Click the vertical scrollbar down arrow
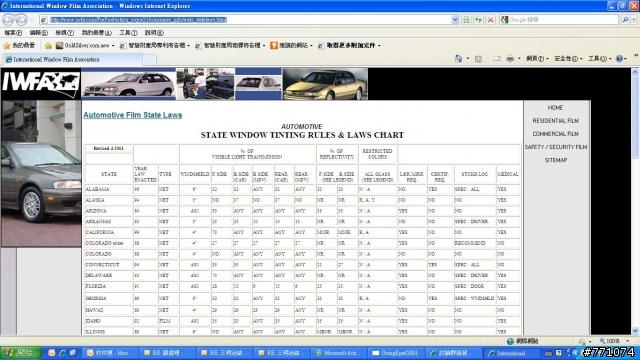Image resolution: width=640 pixels, height=360 pixels. click(x=635, y=331)
